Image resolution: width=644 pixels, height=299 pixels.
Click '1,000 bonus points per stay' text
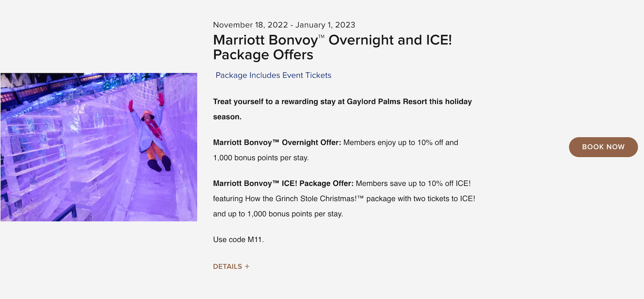click(261, 158)
